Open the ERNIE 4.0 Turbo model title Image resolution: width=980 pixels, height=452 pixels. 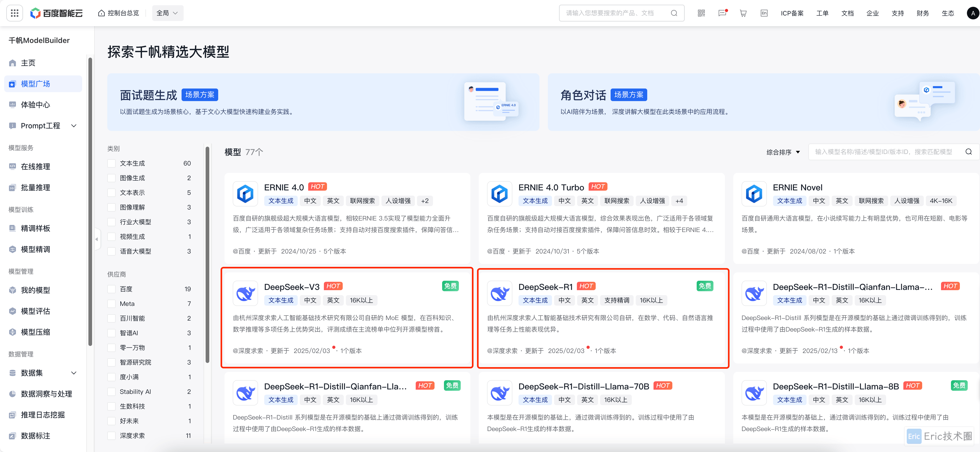pos(551,187)
